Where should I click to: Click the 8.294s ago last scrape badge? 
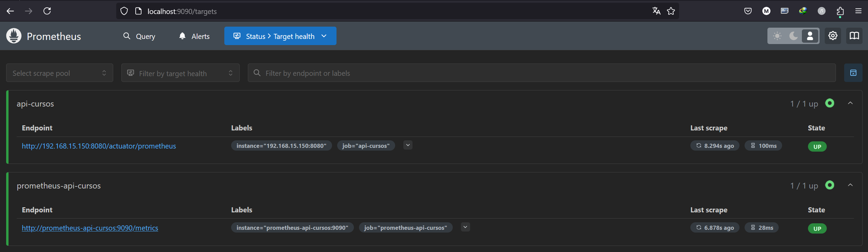pos(715,146)
